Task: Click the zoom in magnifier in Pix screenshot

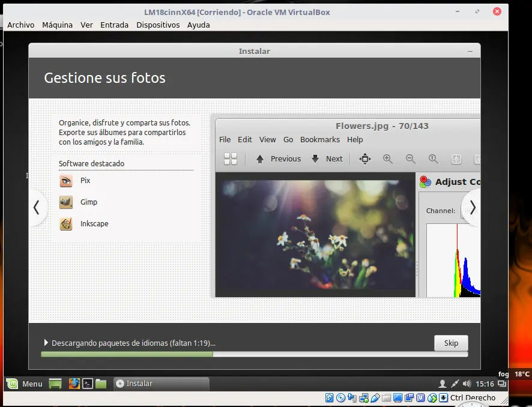Action: (x=387, y=158)
